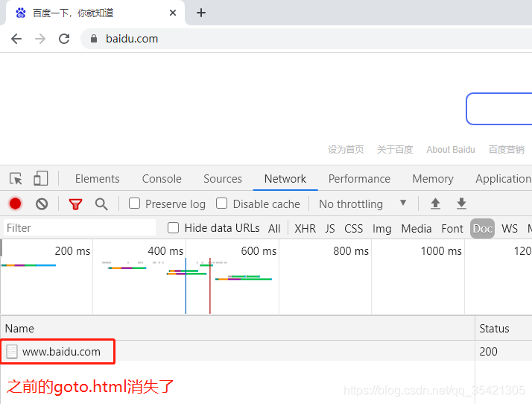Clear the network log
The image size is (532, 404).
point(42,203)
